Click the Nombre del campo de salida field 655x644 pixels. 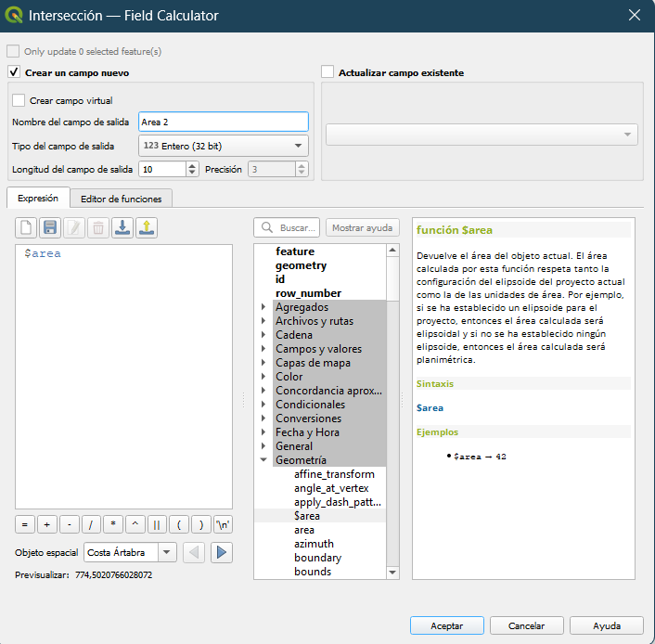pos(223,122)
